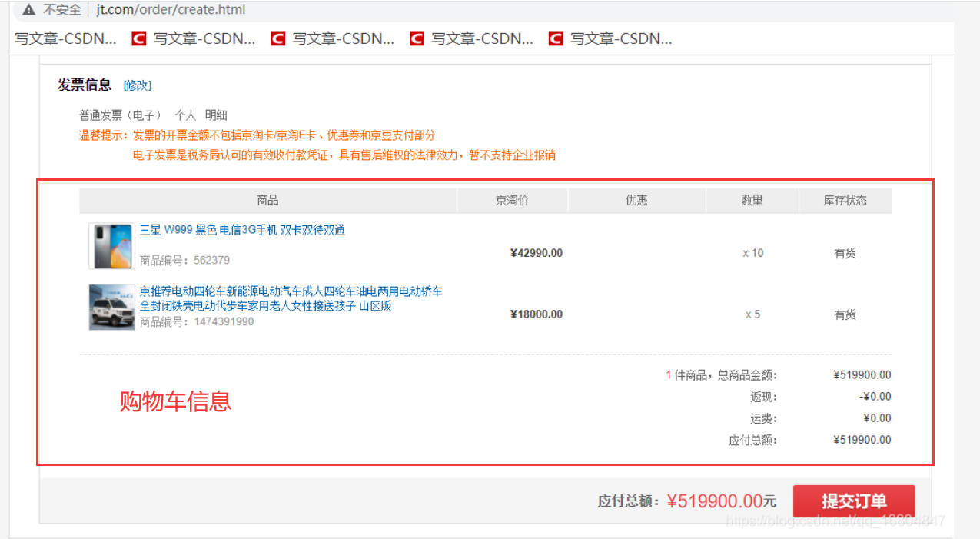Click the 数量 column header
This screenshot has height=539, width=980.
click(752, 200)
